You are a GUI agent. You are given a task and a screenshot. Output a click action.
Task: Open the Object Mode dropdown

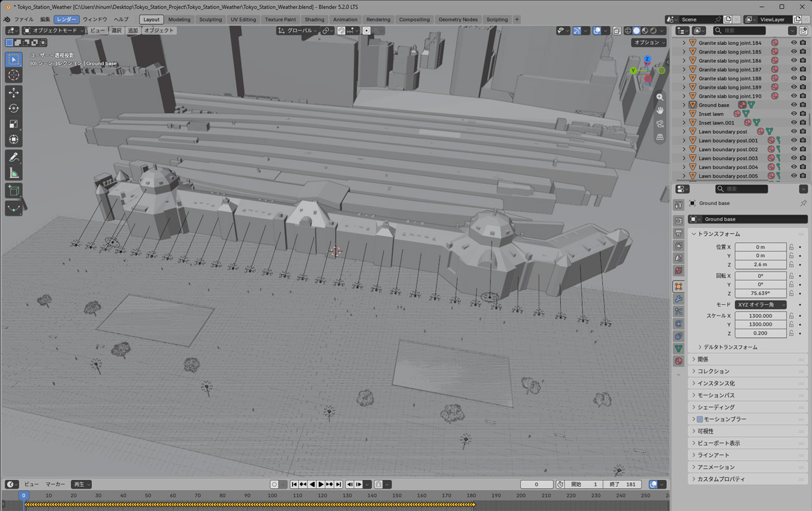coord(53,30)
